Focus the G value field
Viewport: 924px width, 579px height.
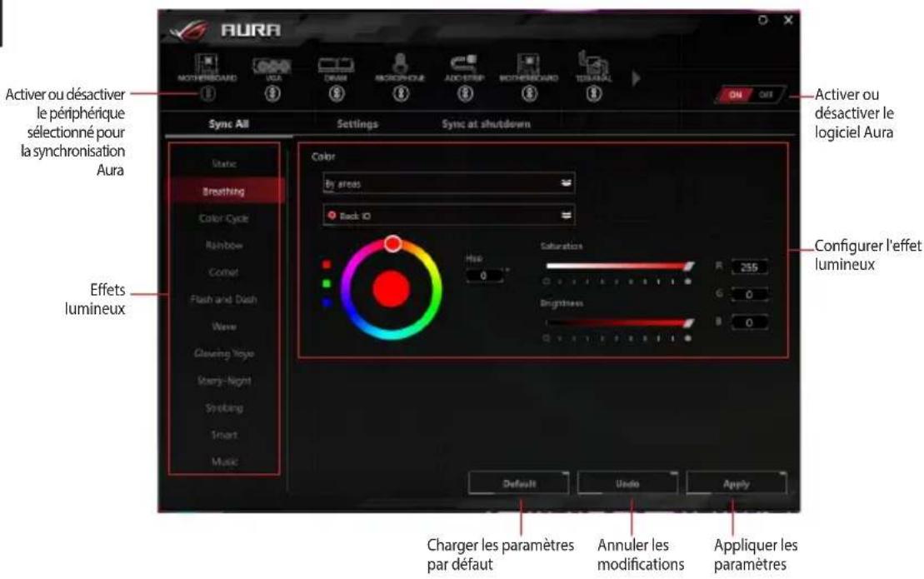[749, 295]
